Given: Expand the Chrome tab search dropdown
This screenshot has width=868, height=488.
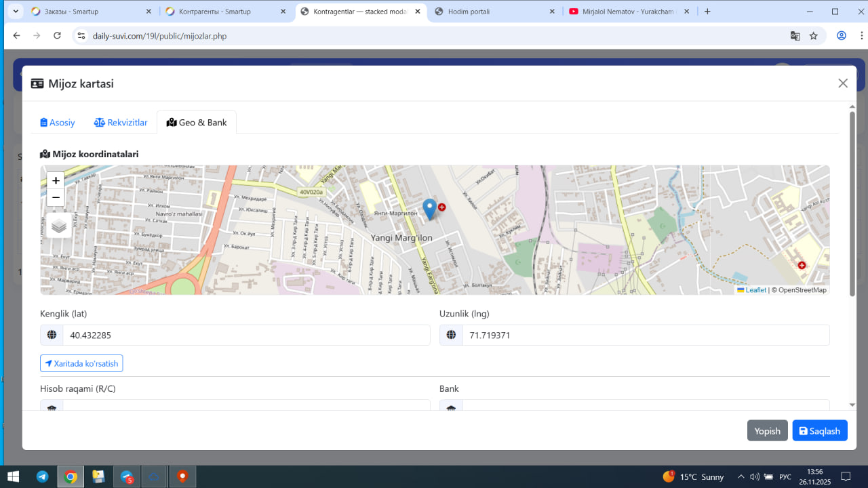Looking at the screenshot, I should point(15,12).
